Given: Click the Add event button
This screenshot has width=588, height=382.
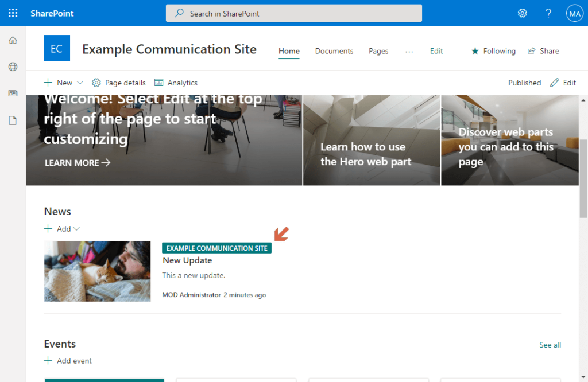Looking at the screenshot, I should pyautogui.click(x=68, y=361).
